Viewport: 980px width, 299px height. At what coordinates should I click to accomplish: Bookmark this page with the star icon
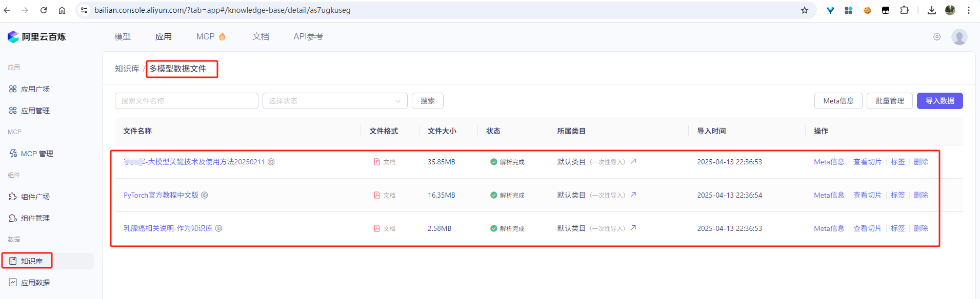[x=805, y=10]
